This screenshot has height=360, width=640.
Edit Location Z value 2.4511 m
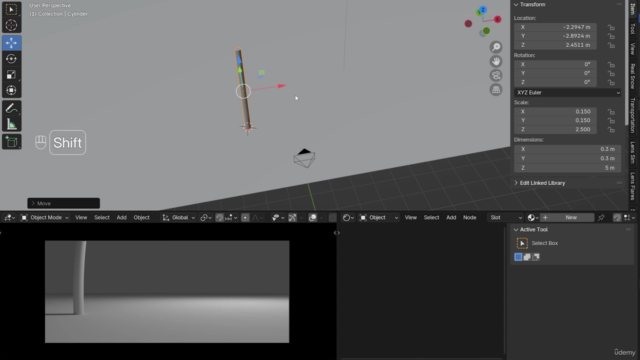(555, 45)
